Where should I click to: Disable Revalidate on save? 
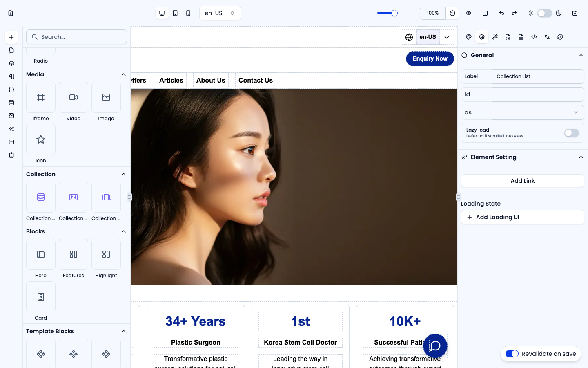[x=512, y=354]
